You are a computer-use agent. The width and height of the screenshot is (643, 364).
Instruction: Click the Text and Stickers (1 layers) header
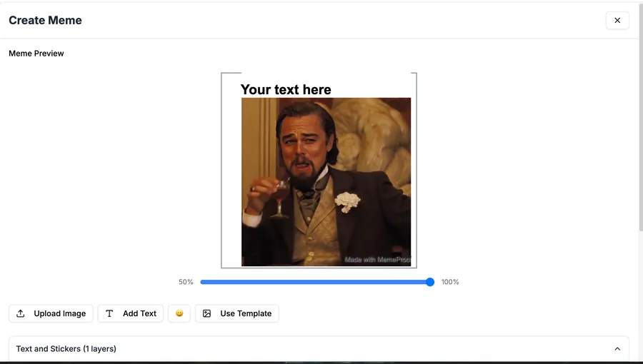coord(319,349)
